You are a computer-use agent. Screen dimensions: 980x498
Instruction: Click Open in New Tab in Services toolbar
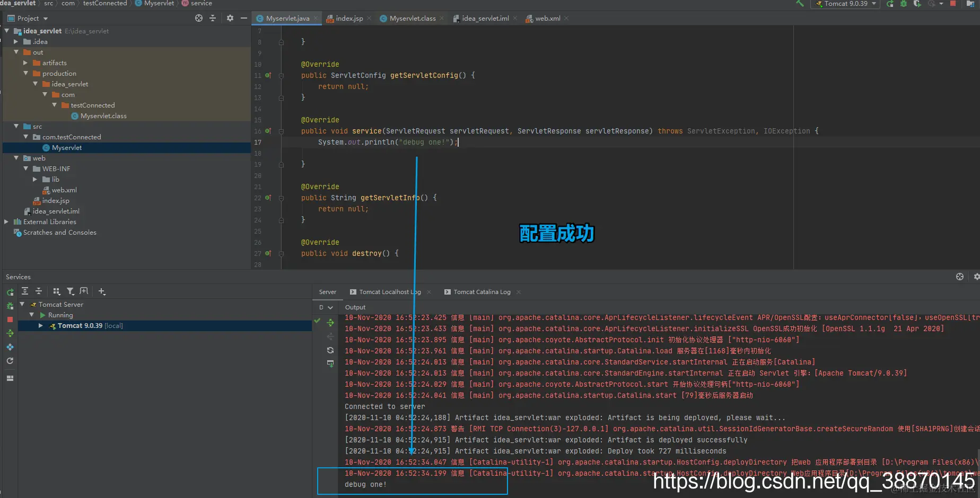point(84,291)
